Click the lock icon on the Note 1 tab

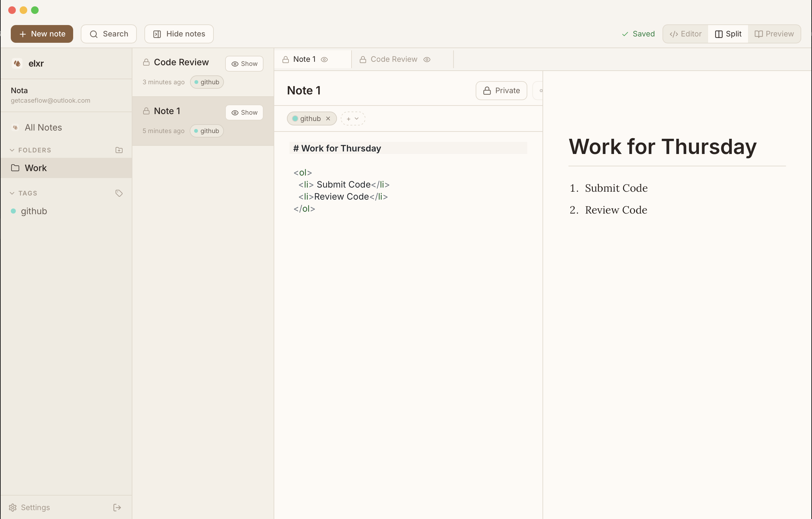click(x=286, y=59)
